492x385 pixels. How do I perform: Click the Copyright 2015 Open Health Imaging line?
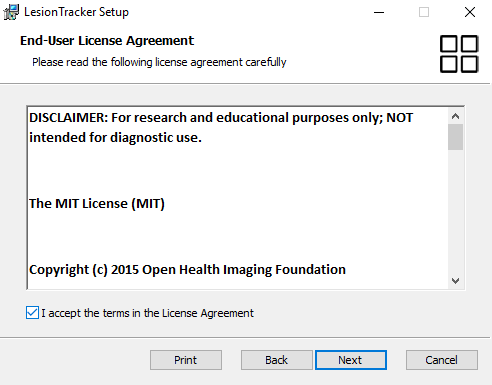[x=187, y=270]
